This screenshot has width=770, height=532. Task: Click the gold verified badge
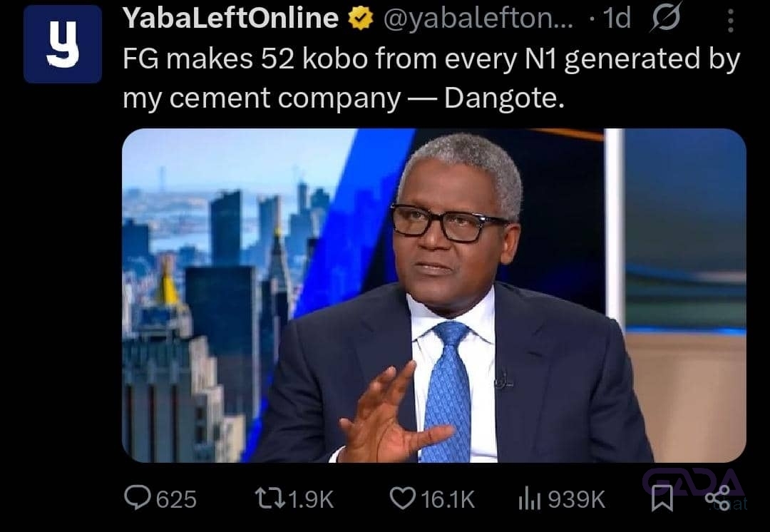tap(360, 18)
